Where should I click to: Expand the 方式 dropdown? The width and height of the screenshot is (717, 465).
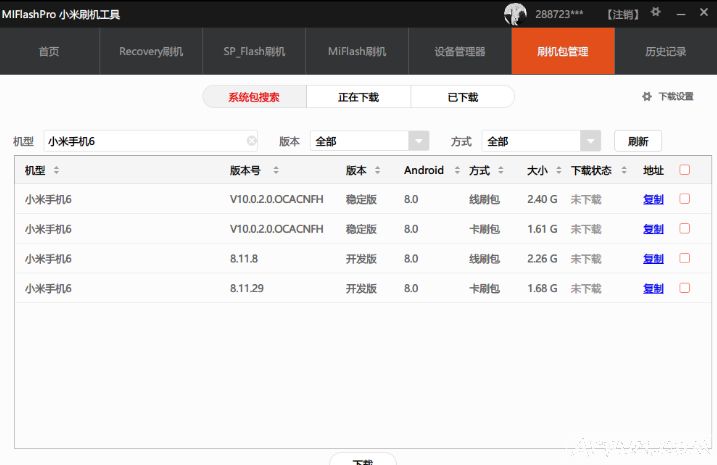591,142
